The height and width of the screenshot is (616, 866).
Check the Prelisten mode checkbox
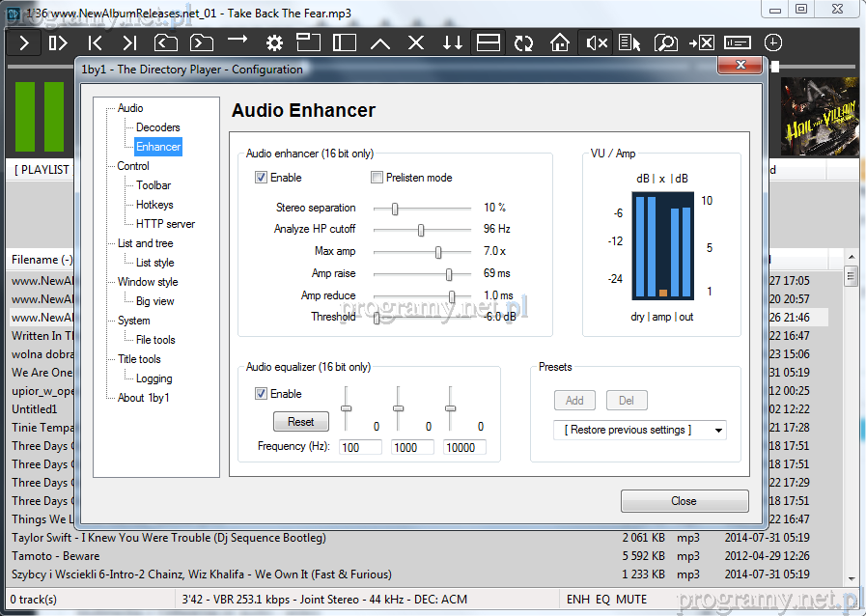click(x=377, y=178)
